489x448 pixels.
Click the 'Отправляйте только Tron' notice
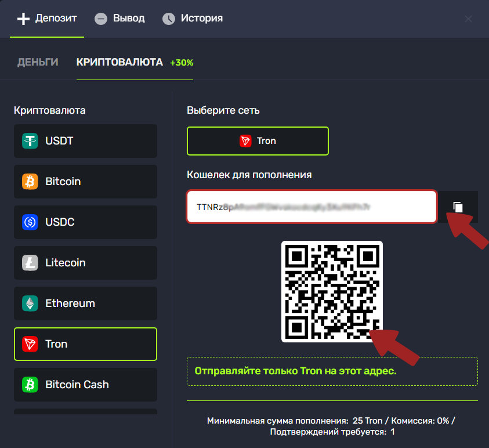[332, 371]
